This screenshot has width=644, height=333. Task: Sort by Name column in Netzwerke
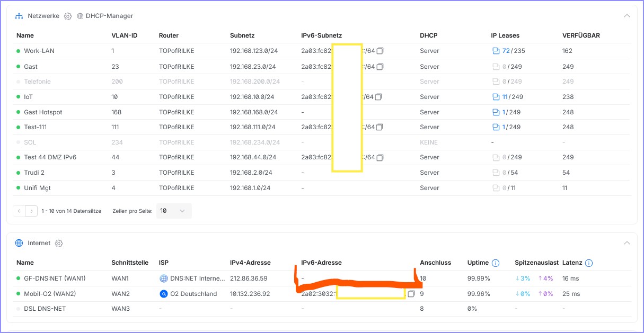(25, 35)
